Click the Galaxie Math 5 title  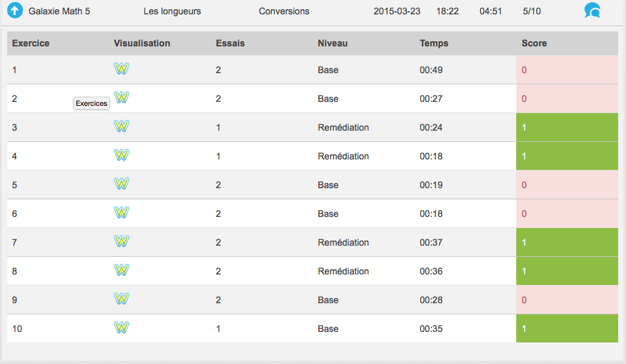(x=59, y=11)
